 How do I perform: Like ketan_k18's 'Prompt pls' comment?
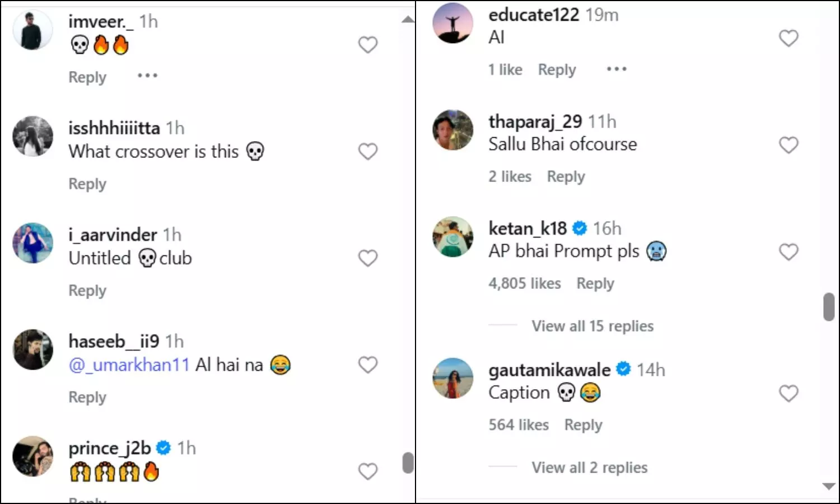[788, 252]
